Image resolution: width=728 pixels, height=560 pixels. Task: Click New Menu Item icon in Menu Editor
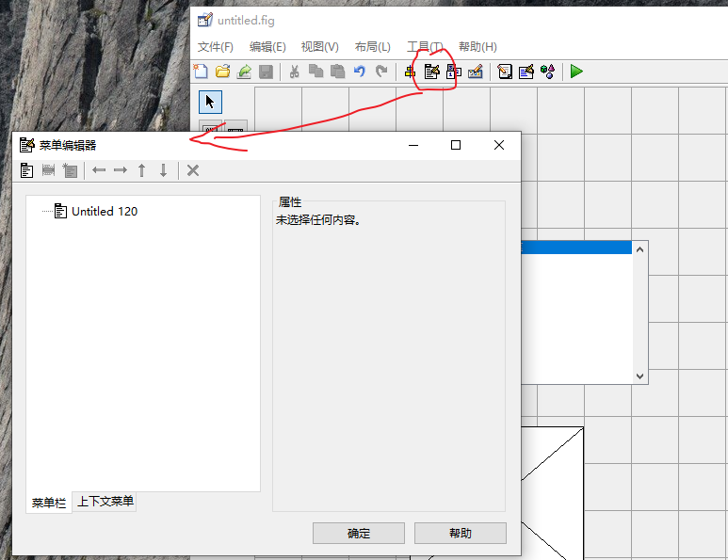tap(48, 170)
